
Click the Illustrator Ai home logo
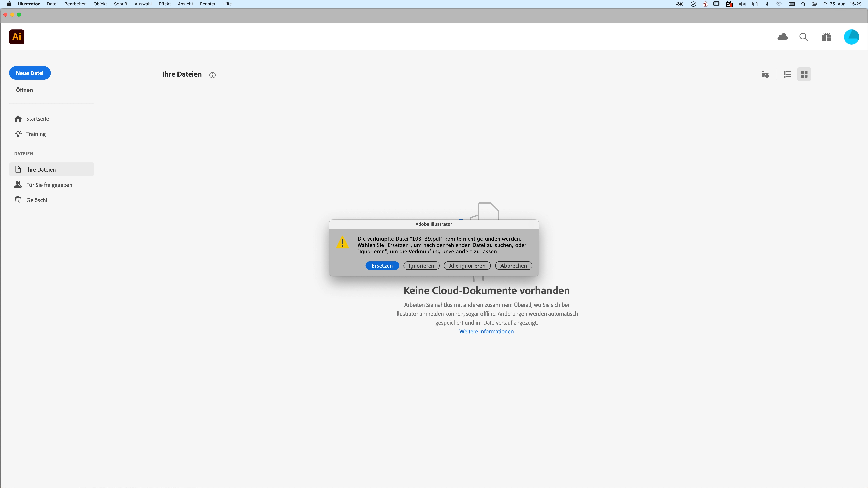click(16, 37)
